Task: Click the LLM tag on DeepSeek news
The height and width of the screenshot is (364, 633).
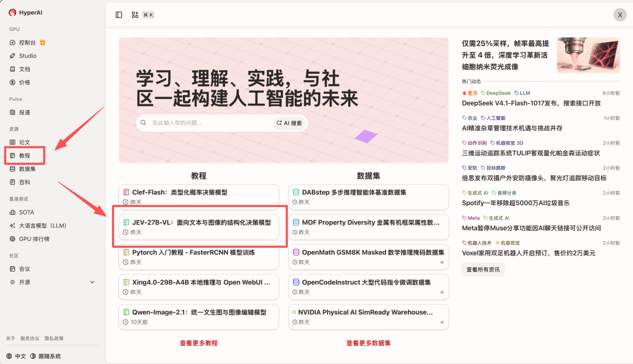Action: [522, 93]
